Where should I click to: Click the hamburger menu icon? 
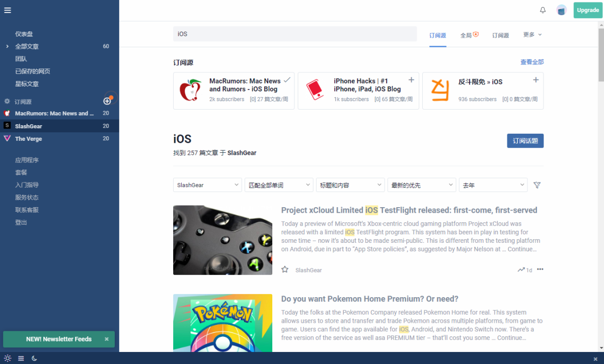(8, 10)
